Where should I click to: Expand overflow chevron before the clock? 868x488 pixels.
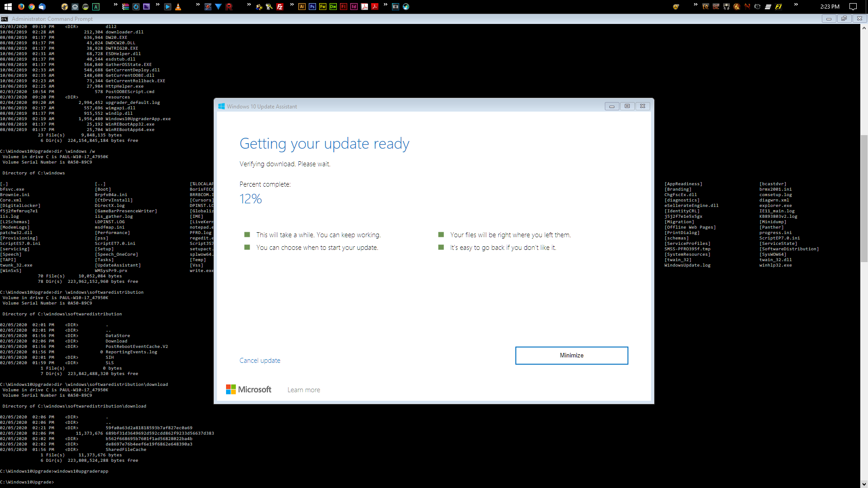point(796,5)
